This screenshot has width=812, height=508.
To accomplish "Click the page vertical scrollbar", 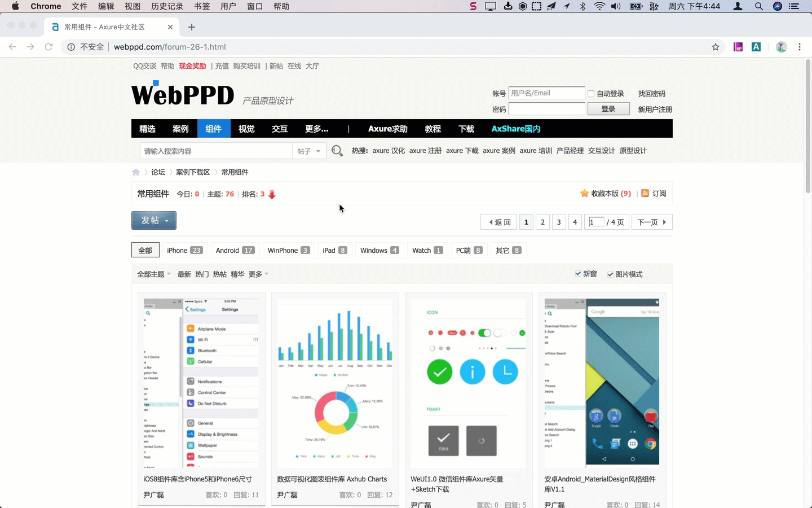I will click(x=807, y=126).
